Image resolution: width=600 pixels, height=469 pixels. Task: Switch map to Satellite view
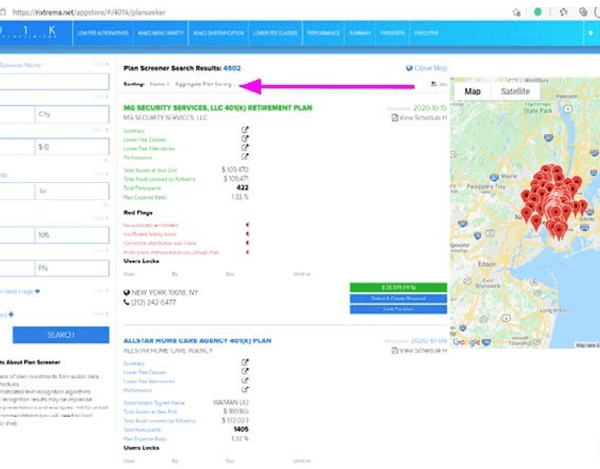(513, 92)
